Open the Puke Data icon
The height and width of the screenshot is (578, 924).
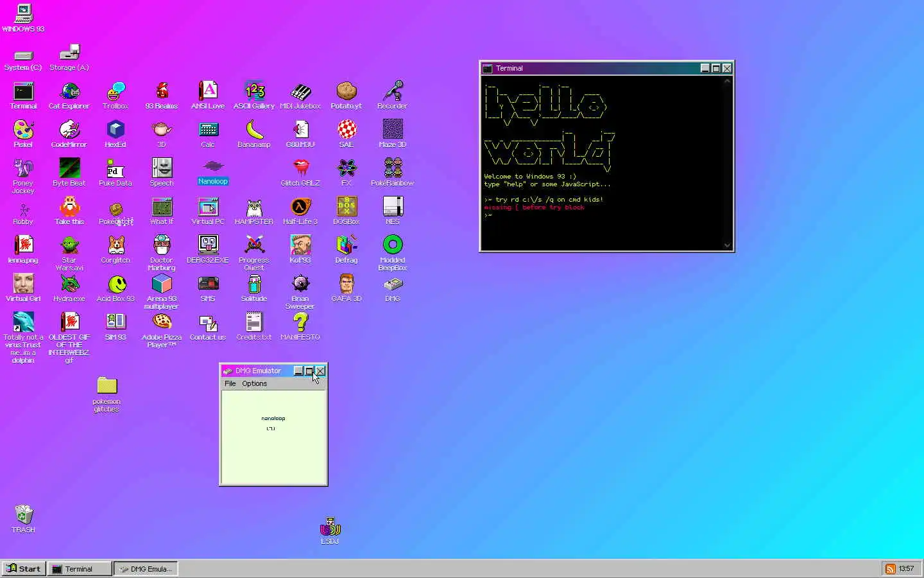116,173
